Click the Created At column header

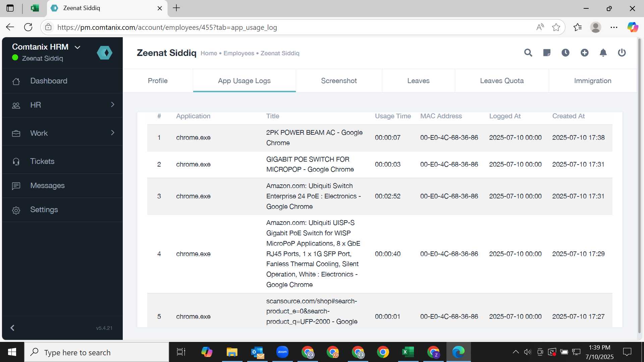point(569,116)
